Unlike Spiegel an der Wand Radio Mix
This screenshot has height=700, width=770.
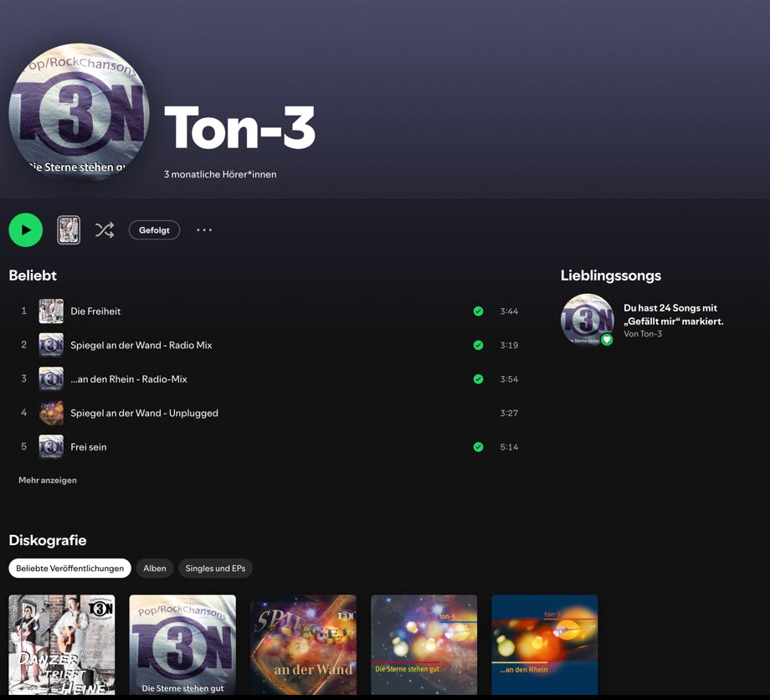click(478, 345)
